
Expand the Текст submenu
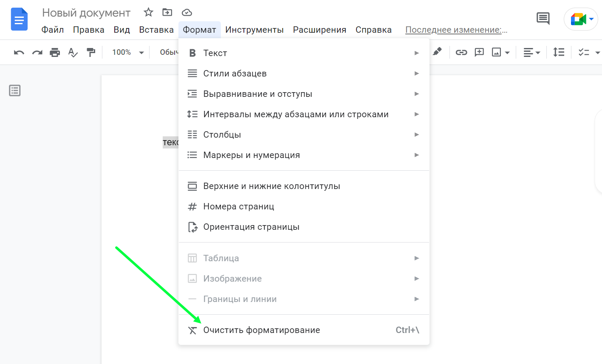pyautogui.click(x=304, y=53)
